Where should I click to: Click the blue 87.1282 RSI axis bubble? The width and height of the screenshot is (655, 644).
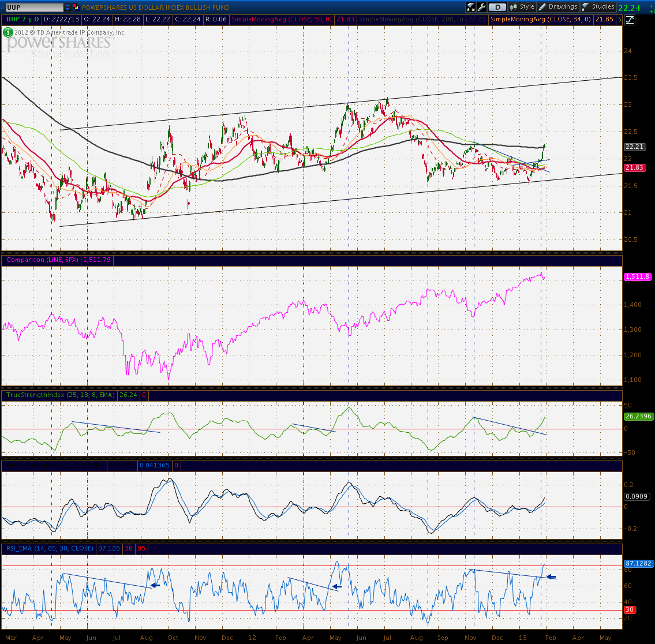(638, 563)
